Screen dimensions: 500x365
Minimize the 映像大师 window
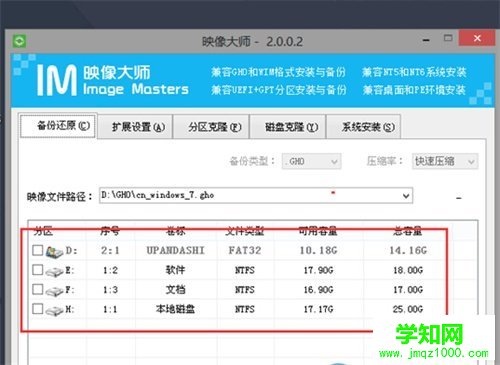[426, 40]
